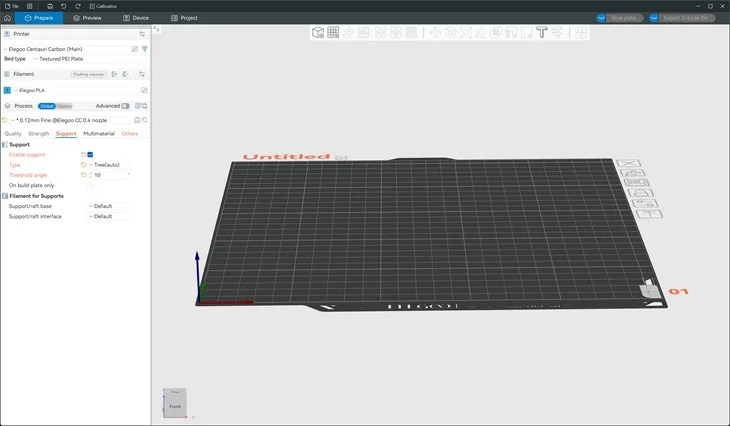Open the 0.12mm Fine process preset dropdown
Image resolution: width=730 pixels, height=426 pixels.
(71, 120)
